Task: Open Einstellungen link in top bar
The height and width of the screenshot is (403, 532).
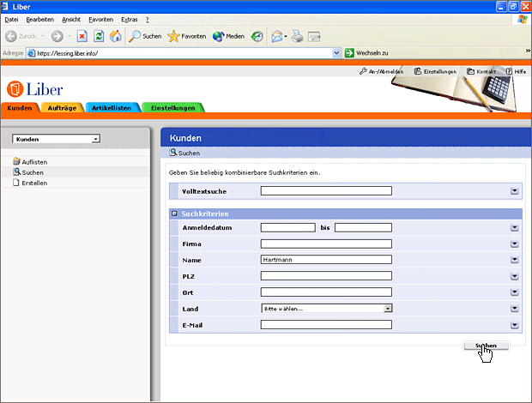Action: [435, 71]
